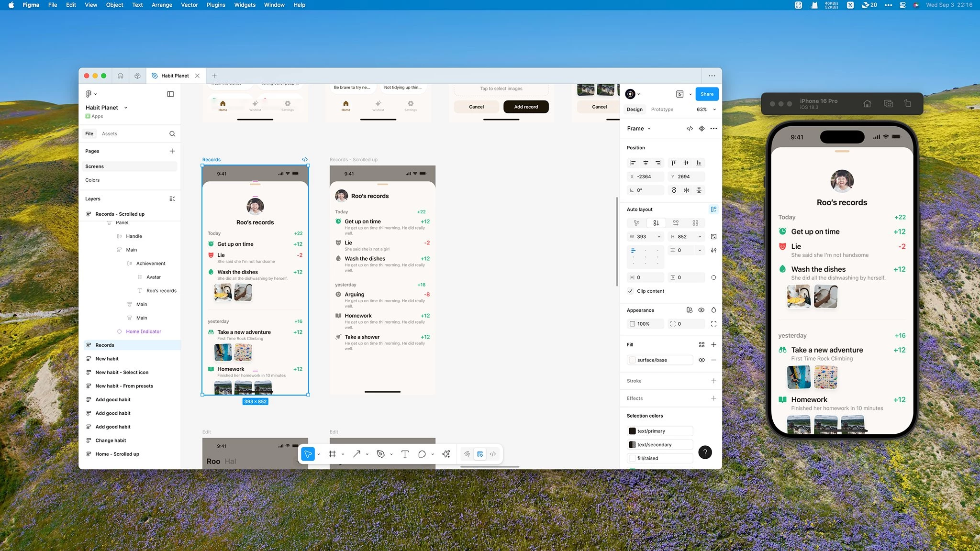The image size is (980, 551).
Task: Select the Pen tool in toolbar
Action: click(x=381, y=454)
